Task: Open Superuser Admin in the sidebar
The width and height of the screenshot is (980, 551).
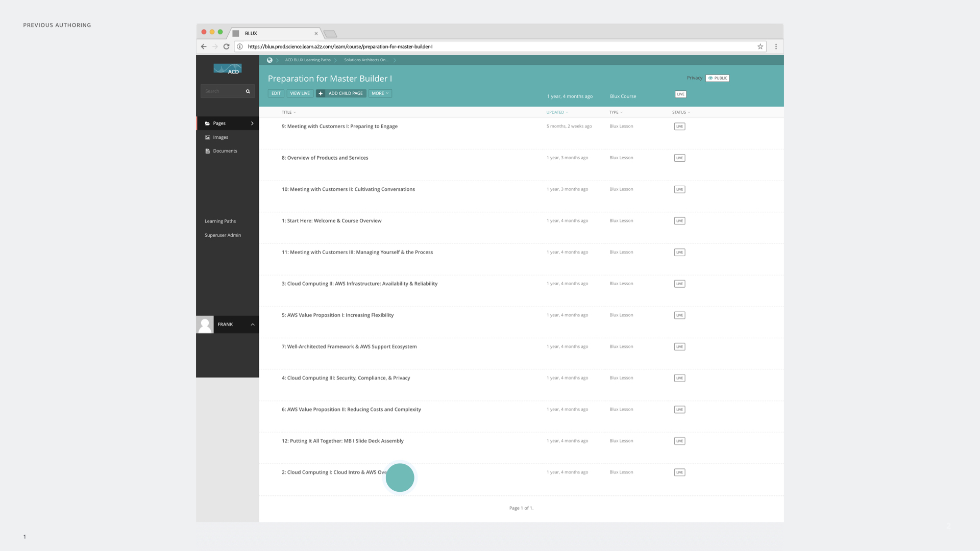Action: [223, 235]
